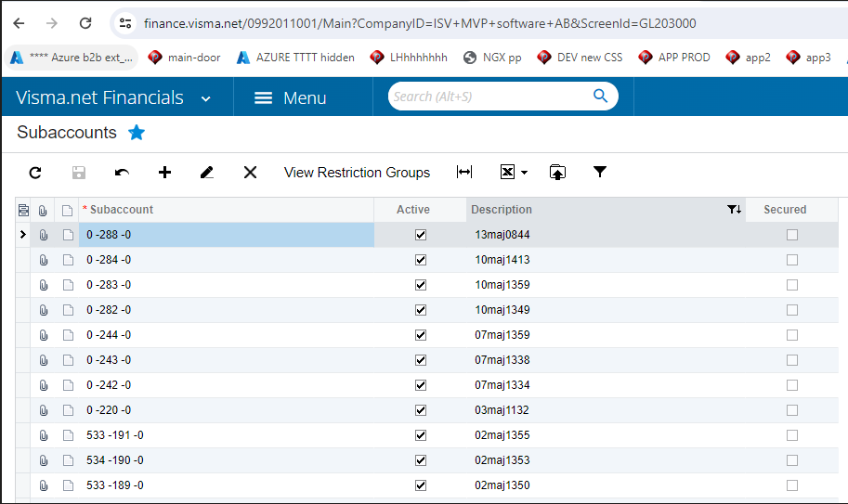Open the APP PROD bookmark
The width and height of the screenshot is (848, 504).
pyautogui.click(x=674, y=58)
